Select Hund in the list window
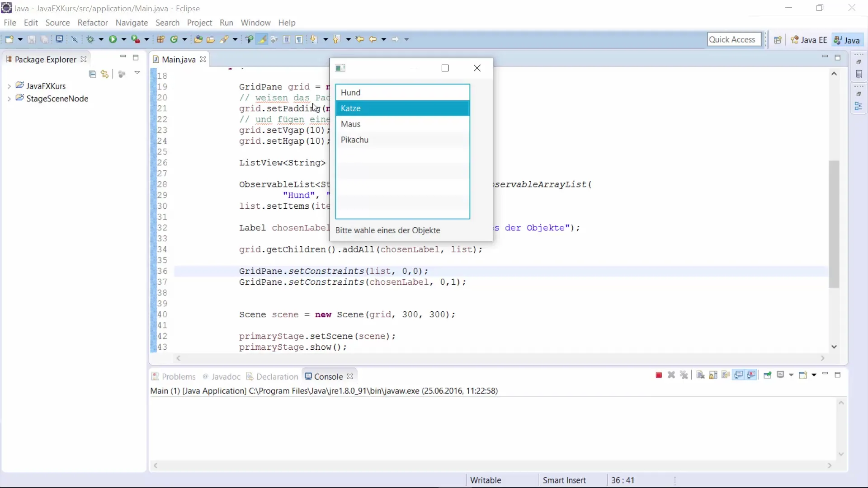The image size is (868, 488). pyautogui.click(x=402, y=93)
